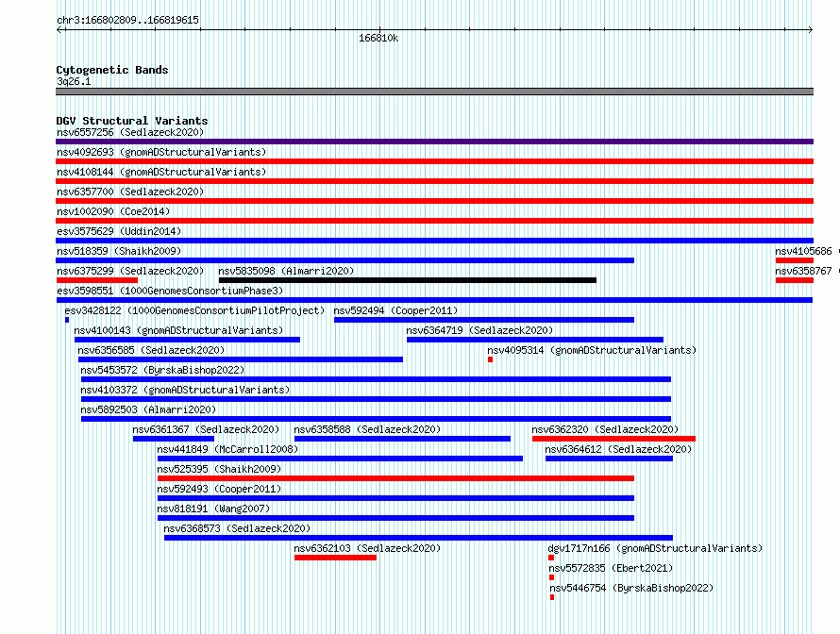The image size is (840, 634).
Task: Open nsv525395 (Shaikh2009) variant label
Action: tap(219, 469)
